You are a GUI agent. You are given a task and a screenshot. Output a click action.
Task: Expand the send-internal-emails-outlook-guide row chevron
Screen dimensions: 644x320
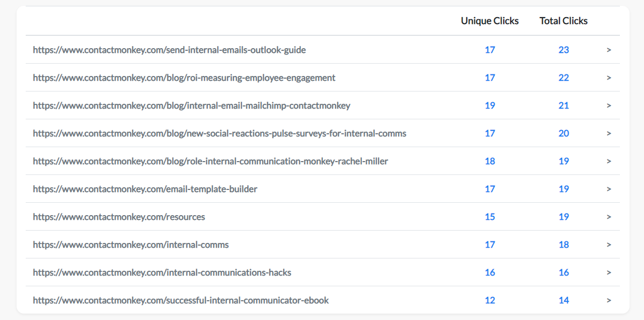coord(609,50)
